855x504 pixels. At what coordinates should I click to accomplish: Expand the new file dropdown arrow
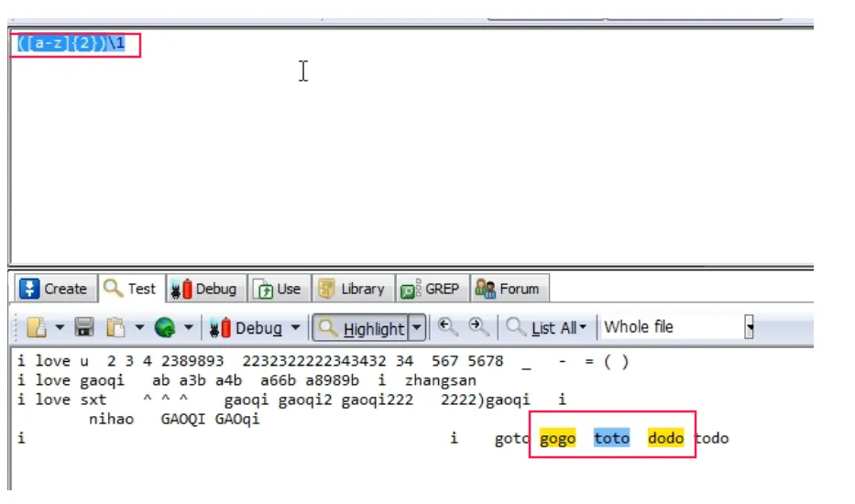60,328
